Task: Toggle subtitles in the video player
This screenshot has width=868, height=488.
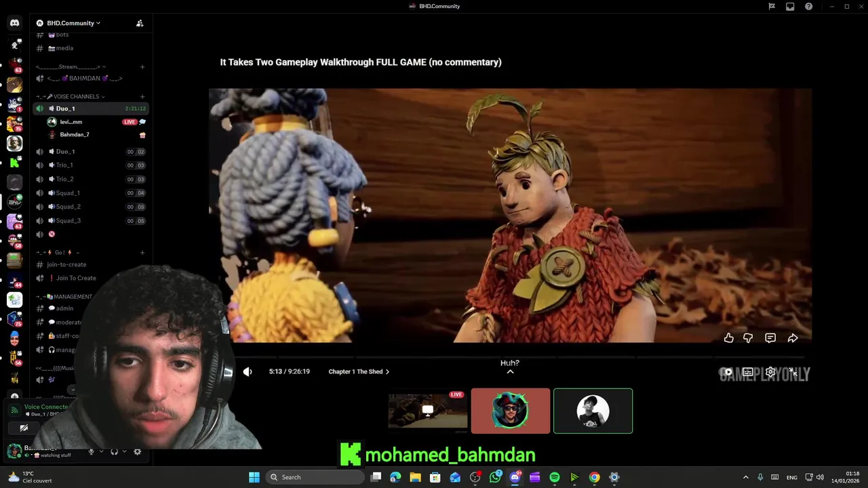Action: [748, 371]
